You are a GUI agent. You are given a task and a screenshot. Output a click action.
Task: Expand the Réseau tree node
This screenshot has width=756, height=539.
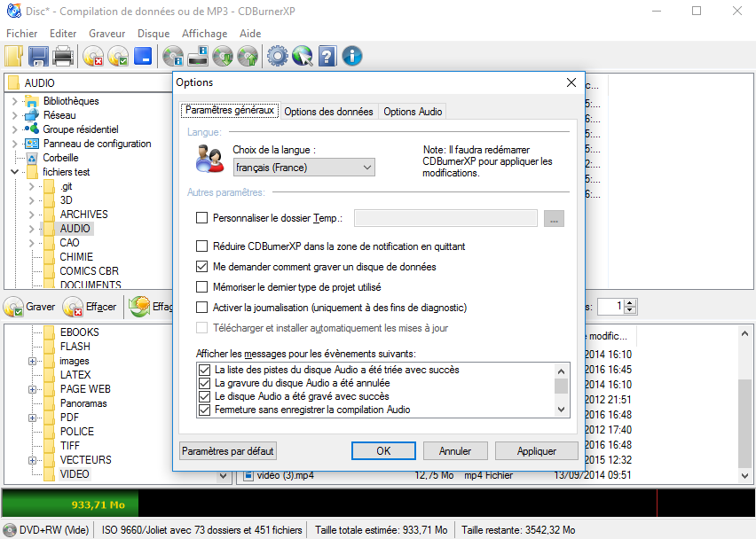click(14, 115)
